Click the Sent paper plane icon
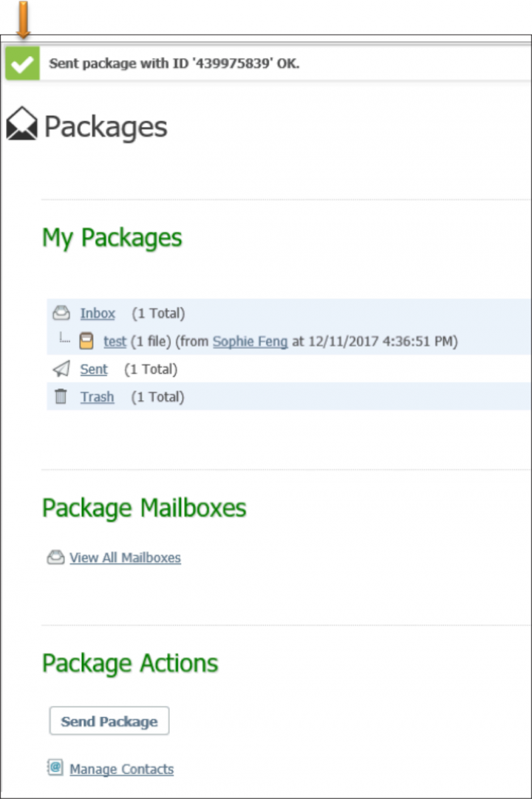532x799 pixels. tap(61, 369)
